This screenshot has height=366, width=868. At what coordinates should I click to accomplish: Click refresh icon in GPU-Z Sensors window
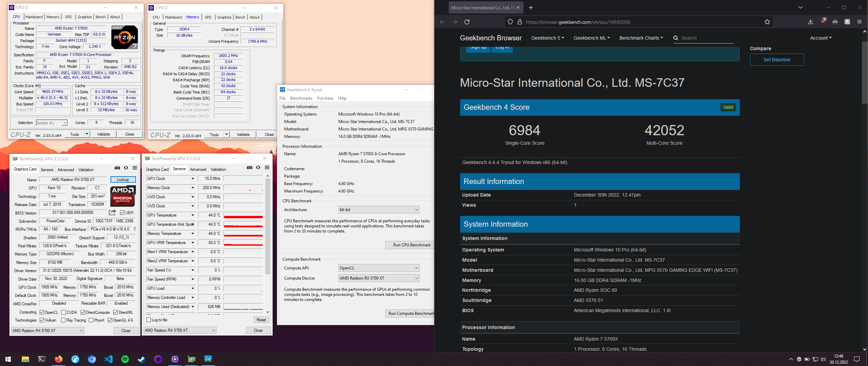pos(258,167)
